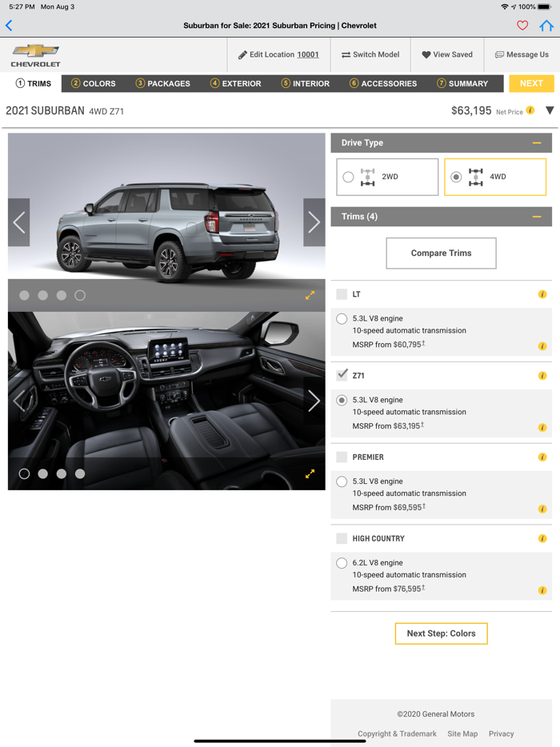Screen dimensions: 560x747
Task: Select High Country 6.2L V8 radio
Action: (342, 563)
